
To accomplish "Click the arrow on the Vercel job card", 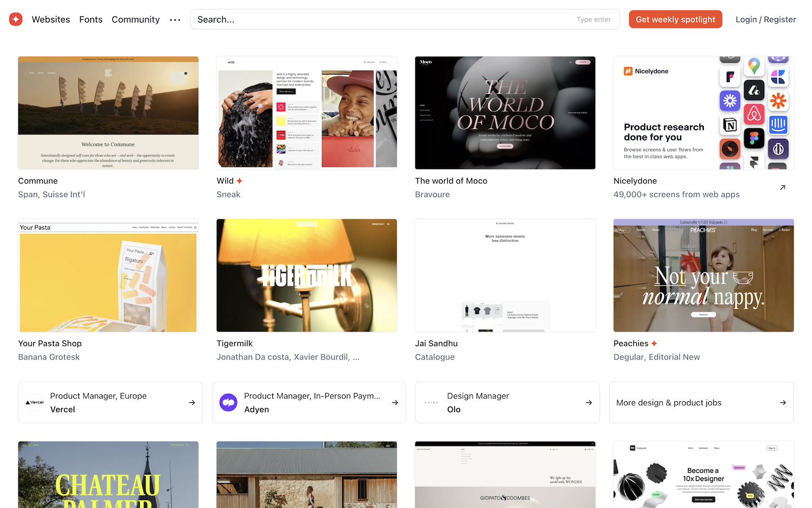I will coord(192,402).
